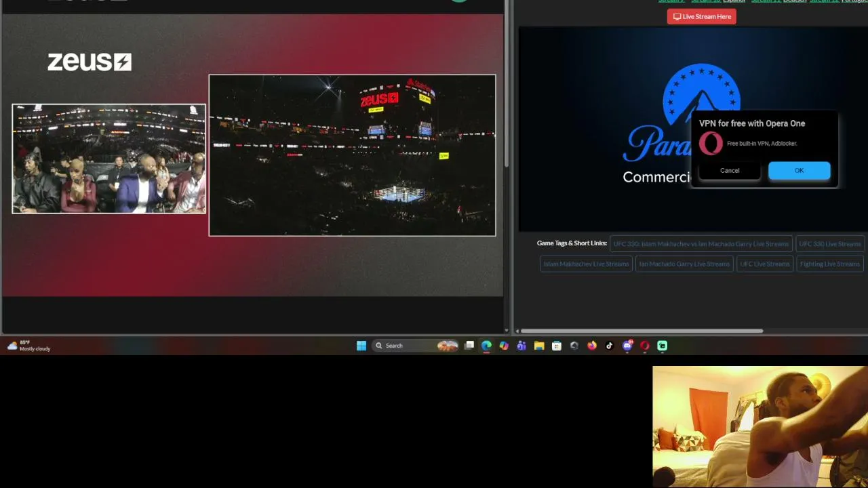The image size is (868, 488).
Task: Open the UFC 330 Makhachev vs Garry Live Streams tag
Action: point(701,244)
